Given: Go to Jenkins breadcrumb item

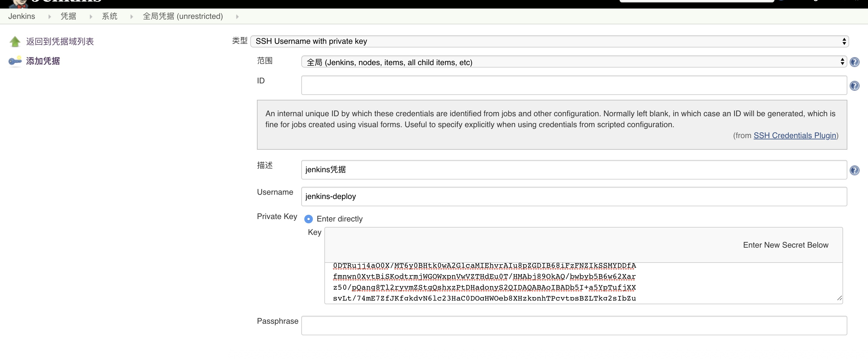Looking at the screenshot, I should click(x=22, y=16).
